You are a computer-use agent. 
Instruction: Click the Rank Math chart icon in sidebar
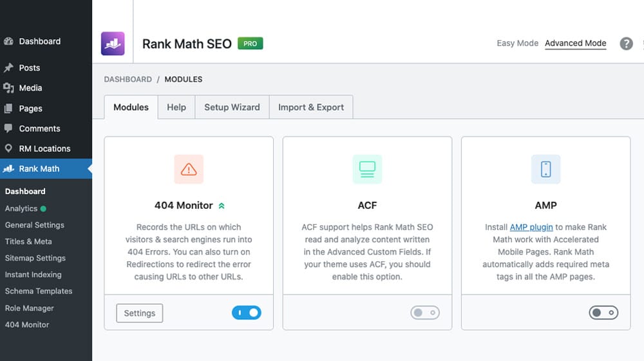(8, 169)
